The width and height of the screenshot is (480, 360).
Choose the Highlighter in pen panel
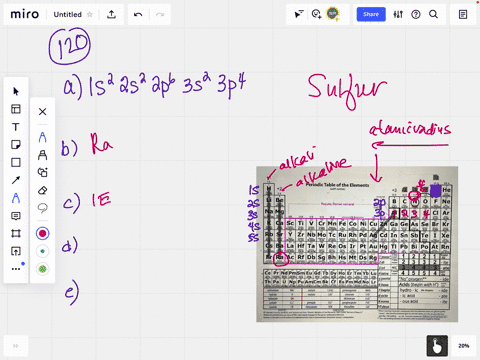(42, 155)
